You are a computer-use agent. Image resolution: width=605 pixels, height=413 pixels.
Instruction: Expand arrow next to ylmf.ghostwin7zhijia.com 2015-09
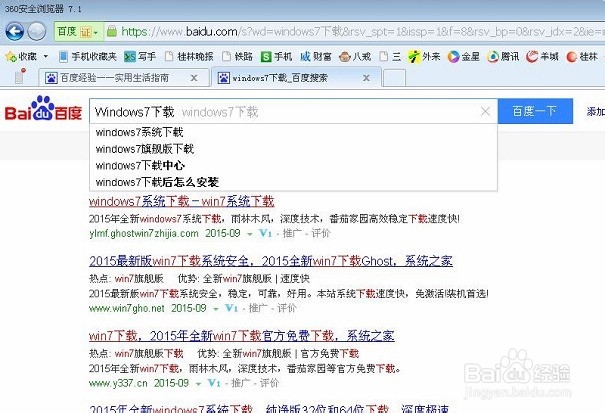tap(250, 234)
